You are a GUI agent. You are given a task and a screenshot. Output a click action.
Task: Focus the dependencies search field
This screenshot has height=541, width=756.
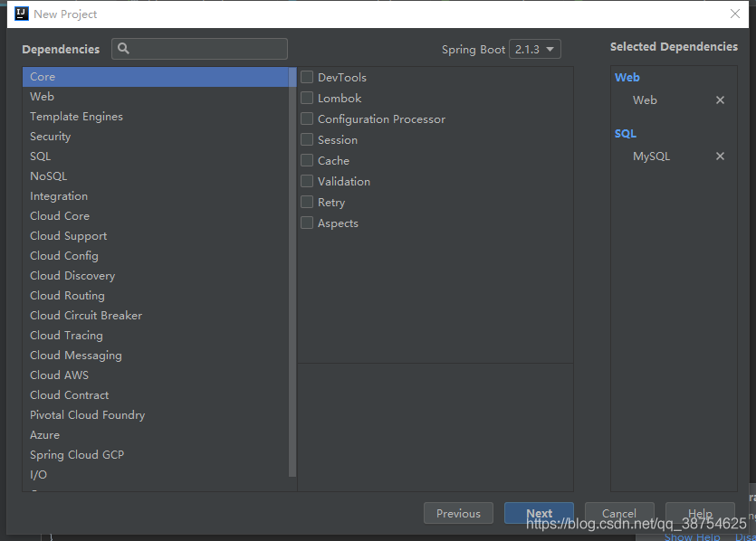[199, 49]
